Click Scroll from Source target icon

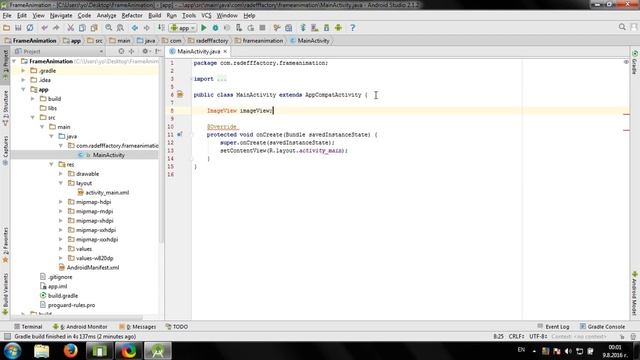point(121,51)
